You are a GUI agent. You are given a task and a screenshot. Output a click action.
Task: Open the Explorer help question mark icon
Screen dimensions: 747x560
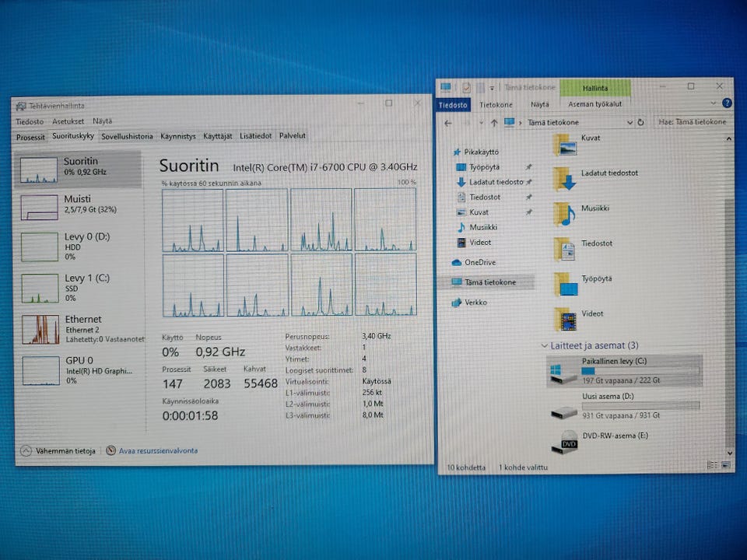[x=727, y=103]
